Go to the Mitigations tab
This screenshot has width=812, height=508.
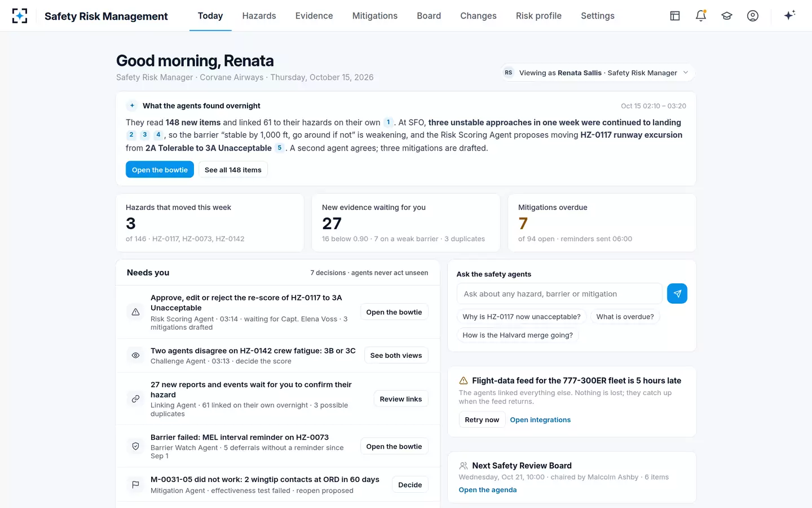coord(375,16)
